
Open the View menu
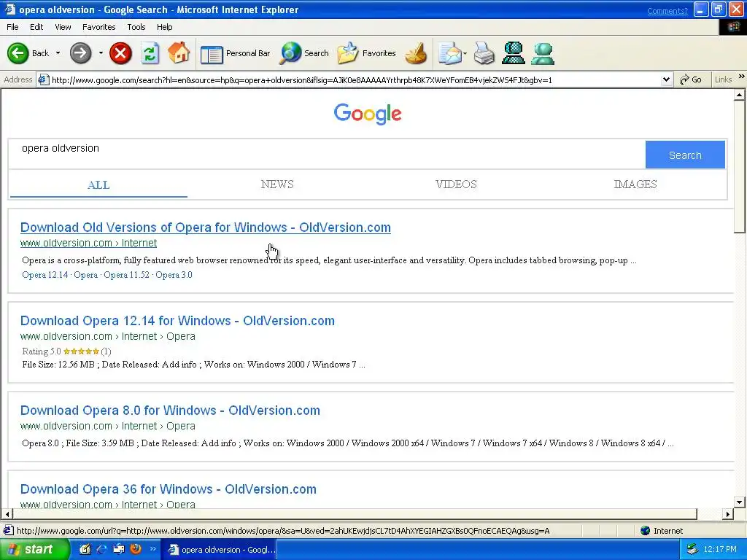click(63, 27)
